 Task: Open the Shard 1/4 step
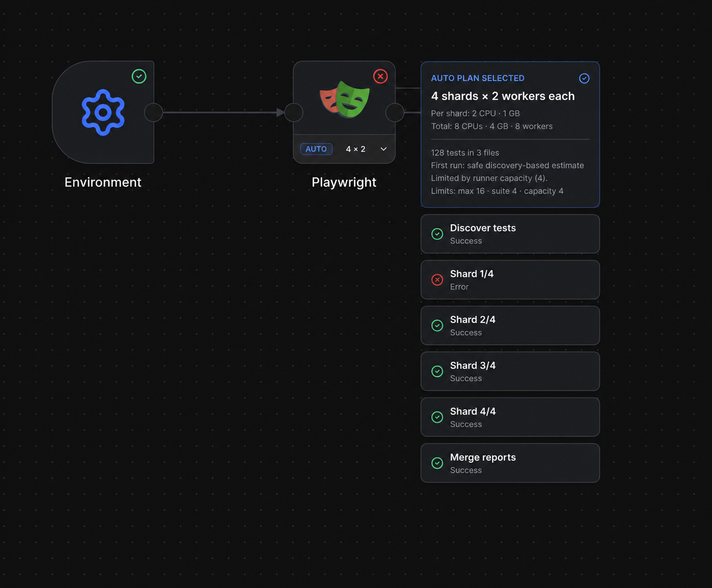510,280
